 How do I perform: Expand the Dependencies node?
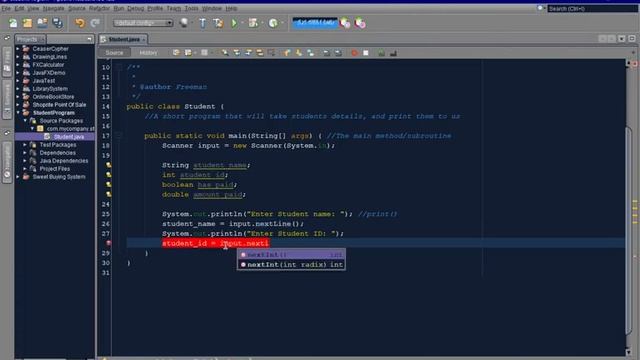pyautogui.click(x=25, y=153)
